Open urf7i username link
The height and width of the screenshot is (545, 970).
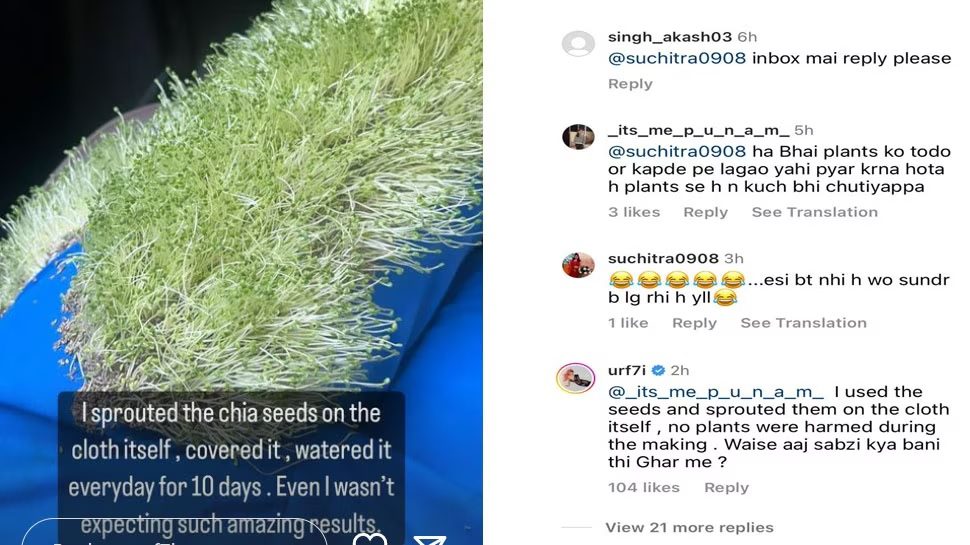[627, 371]
